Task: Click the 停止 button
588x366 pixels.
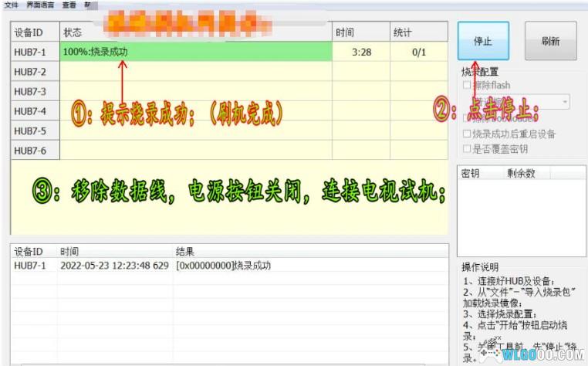Action: tap(483, 41)
